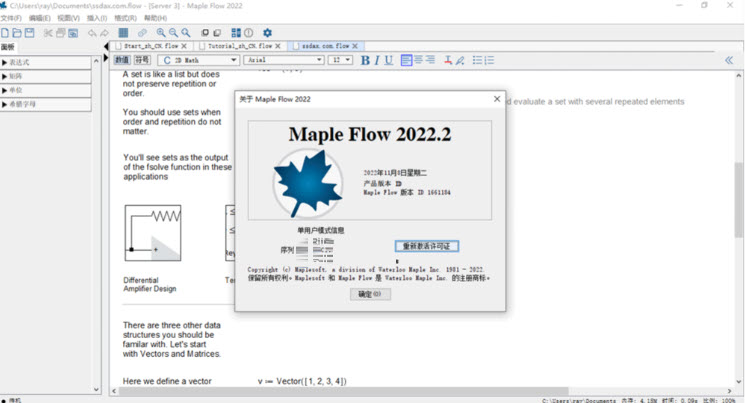
Task: Toggle the Math (数值) mode button
Action: (122, 60)
